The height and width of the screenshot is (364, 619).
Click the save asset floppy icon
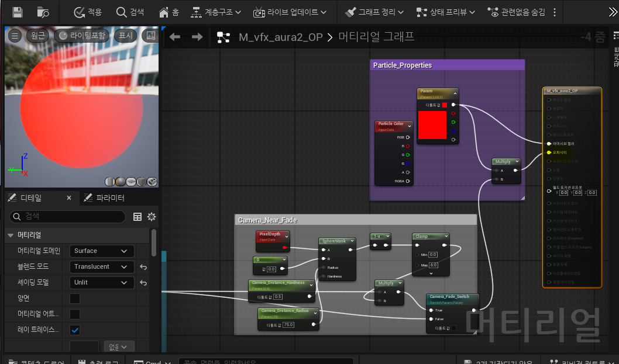coord(18,12)
